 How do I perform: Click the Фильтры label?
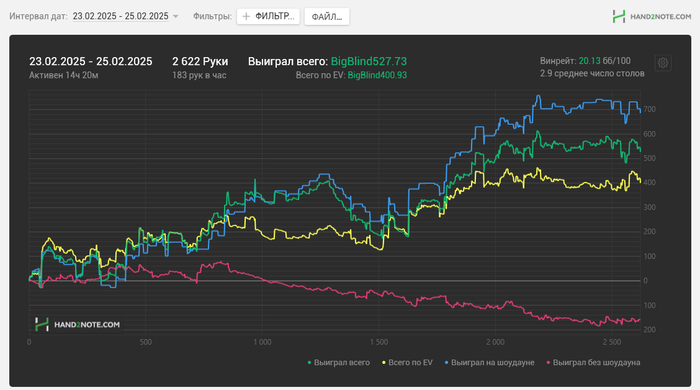[212, 17]
